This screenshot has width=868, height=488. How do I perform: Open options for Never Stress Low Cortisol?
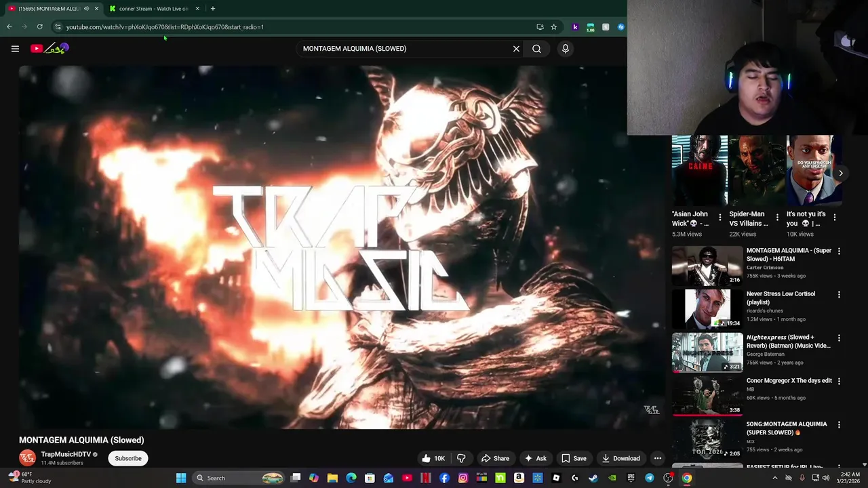point(839,295)
